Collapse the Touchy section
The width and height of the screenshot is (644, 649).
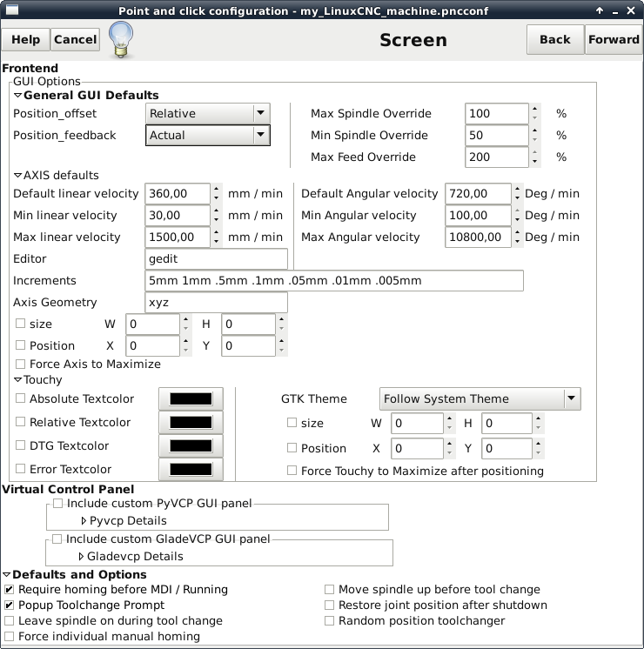[x=17, y=380]
